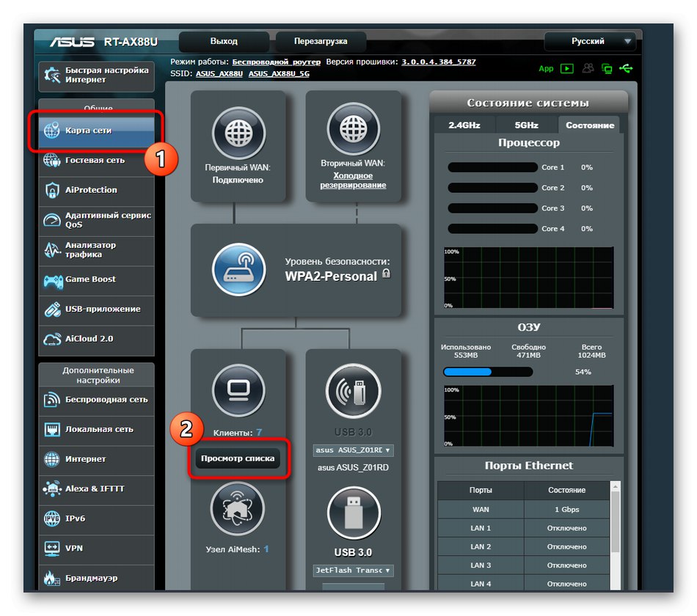Screen dimensions: 697x616
Task: Click the CPU usage graph
Action: [528, 278]
